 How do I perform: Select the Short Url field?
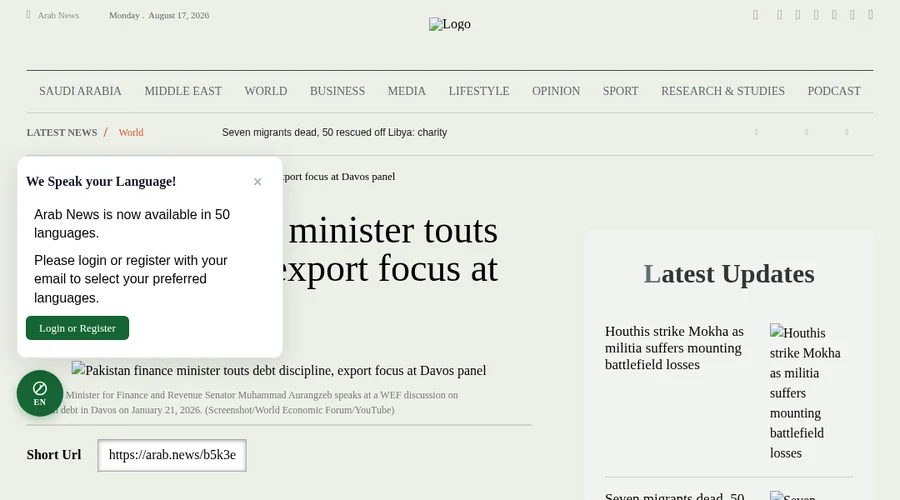pos(172,455)
